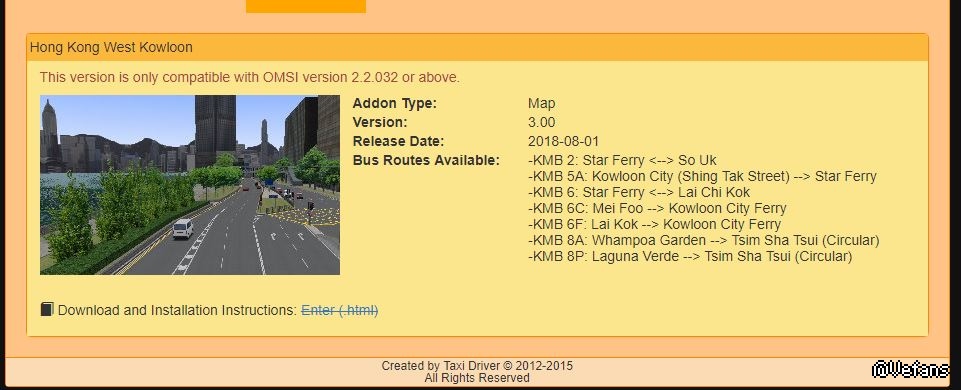Click the Release Date value 2018-08-01

click(563, 142)
